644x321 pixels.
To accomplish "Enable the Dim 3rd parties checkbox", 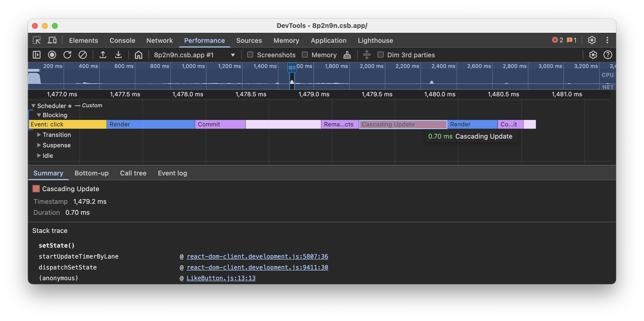I will (x=381, y=55).
